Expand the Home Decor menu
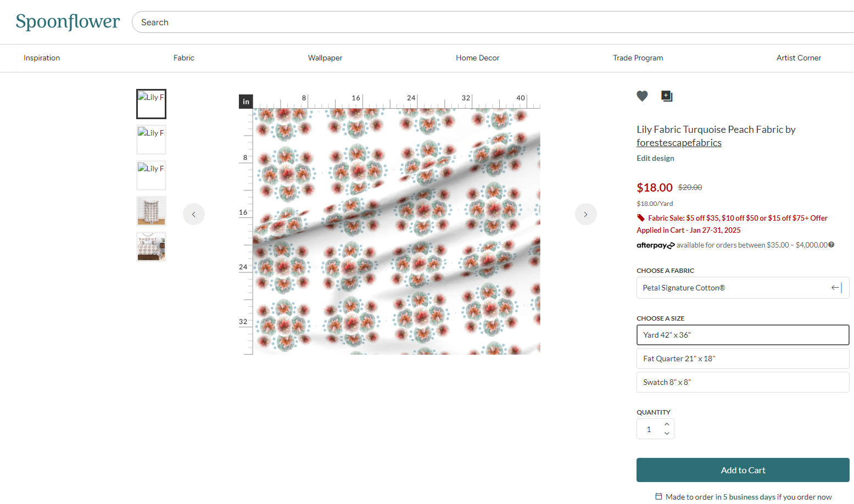854x504 pixels. [x=477, y=58]
